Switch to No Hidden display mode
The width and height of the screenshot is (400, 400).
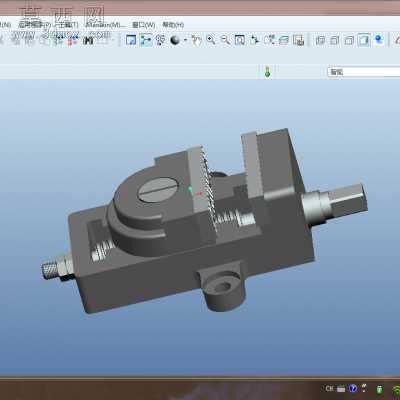[x=349, y=40]
